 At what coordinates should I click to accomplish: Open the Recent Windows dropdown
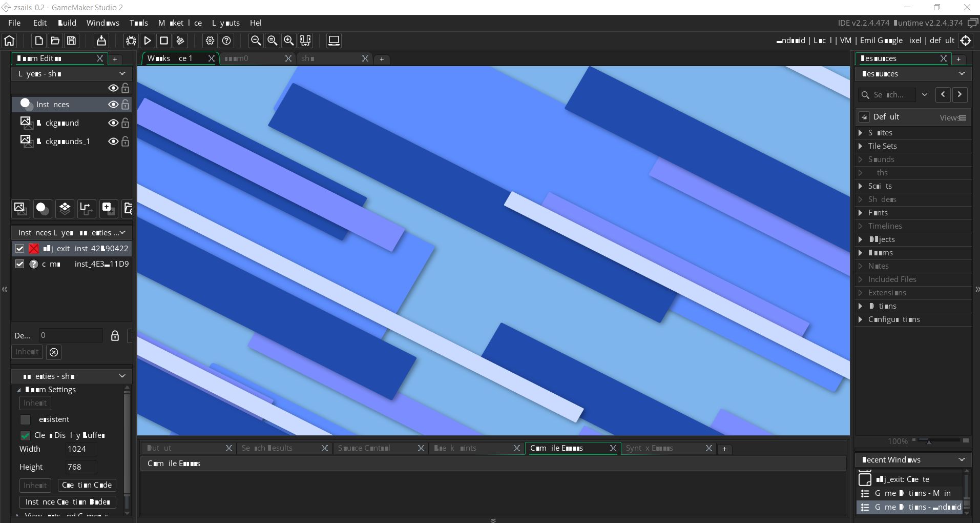point(962,459)
